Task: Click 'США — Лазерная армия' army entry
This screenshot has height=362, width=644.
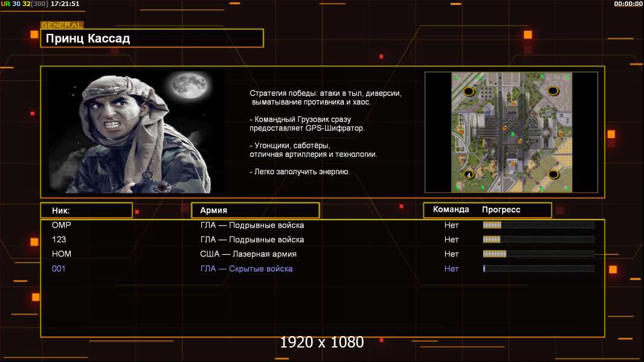Action: point(248,254)
